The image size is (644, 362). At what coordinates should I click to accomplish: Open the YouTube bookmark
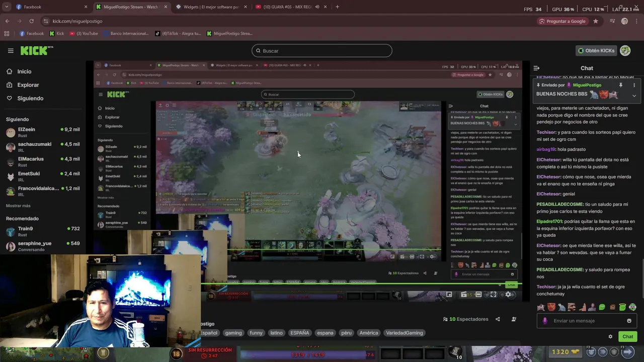(x=84, y=34)
